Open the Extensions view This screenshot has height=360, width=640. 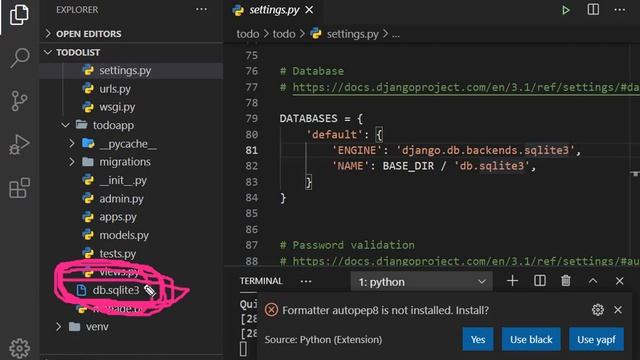click(19, 188)
